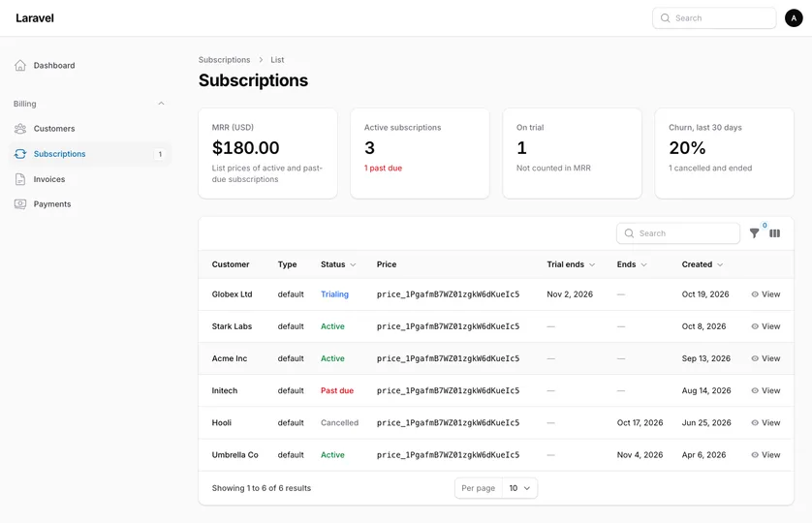The image size is (812, 523).
Task: Click the Nov 2, 2026 trial end date
Action: 570,294
